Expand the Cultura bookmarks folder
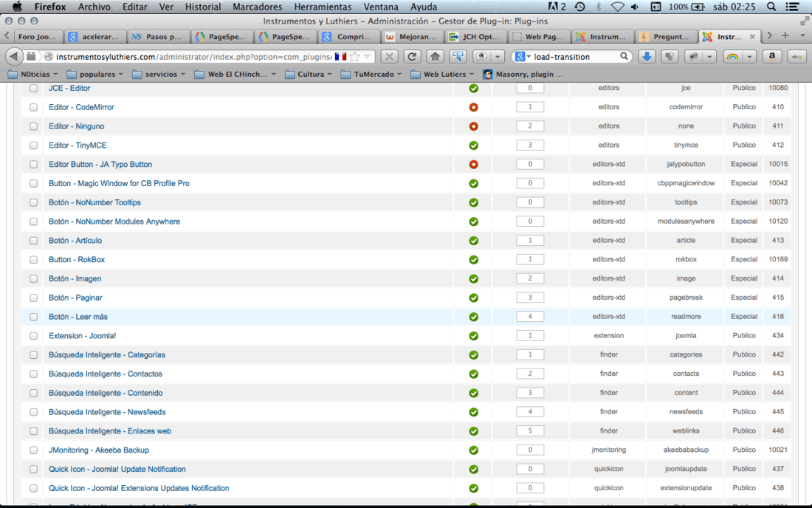 308,74
